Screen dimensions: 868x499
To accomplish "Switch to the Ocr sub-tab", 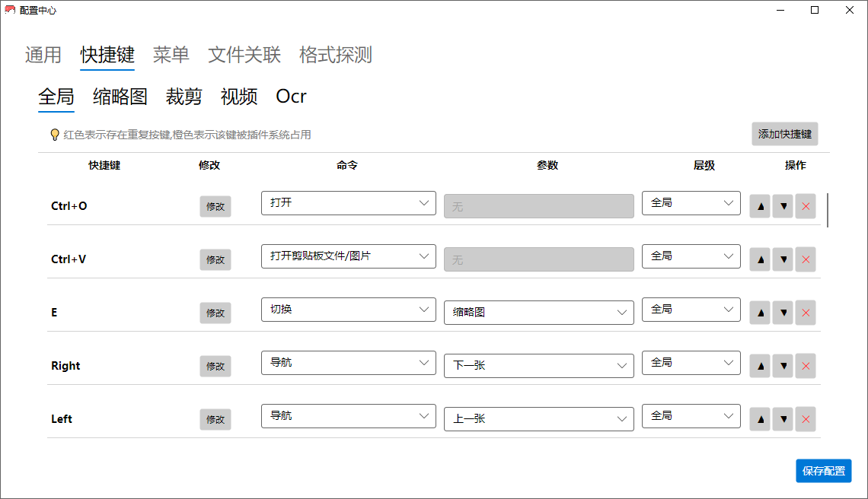I will pos(291,97).
